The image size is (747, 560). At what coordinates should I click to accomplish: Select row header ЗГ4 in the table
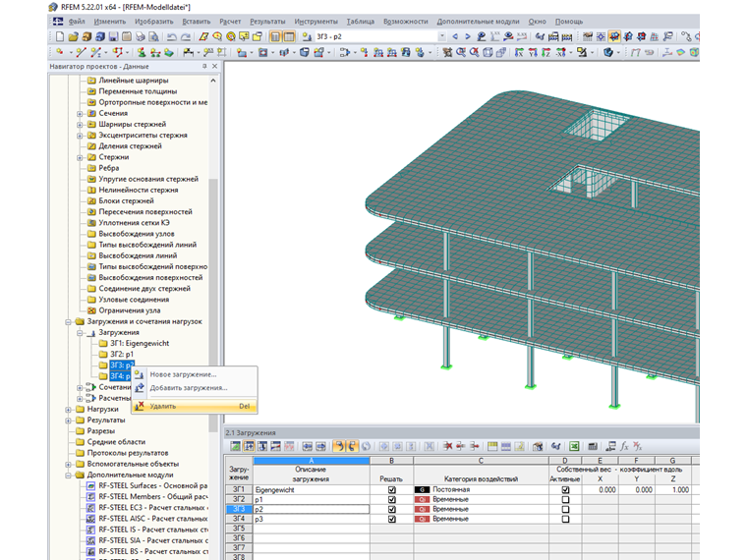(x=239, y=519)
